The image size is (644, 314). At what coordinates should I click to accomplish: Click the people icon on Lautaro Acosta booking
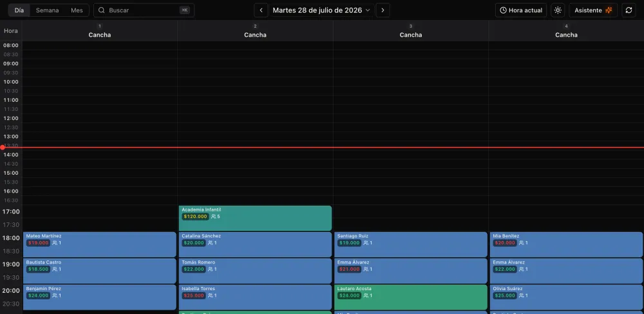366,295
